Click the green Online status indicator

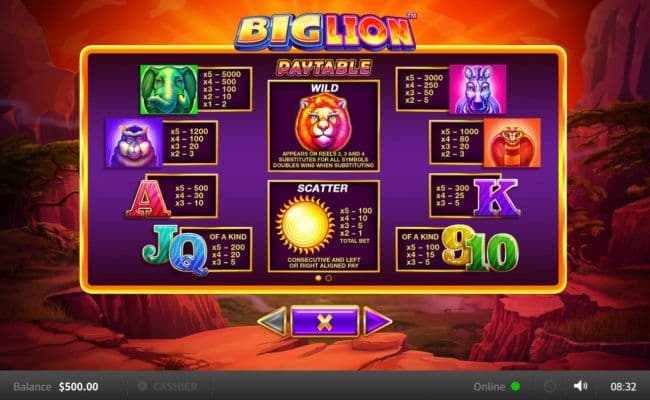[516, 386]
